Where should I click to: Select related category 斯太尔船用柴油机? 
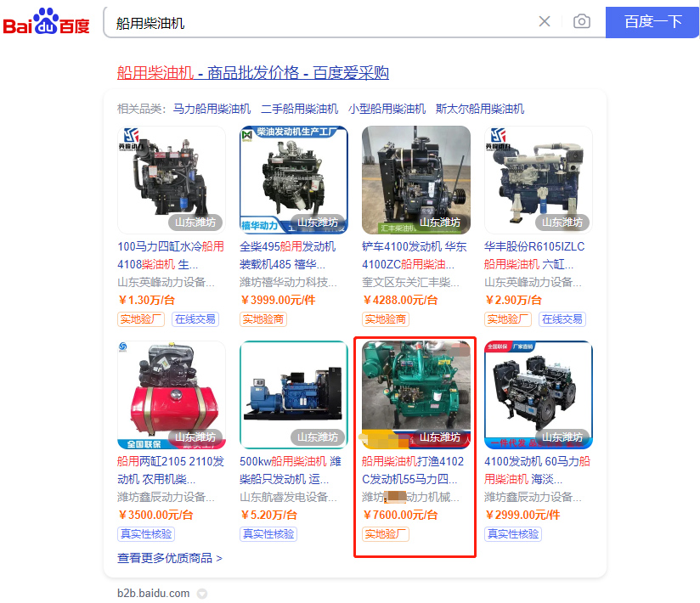click(x=480, y=109)
